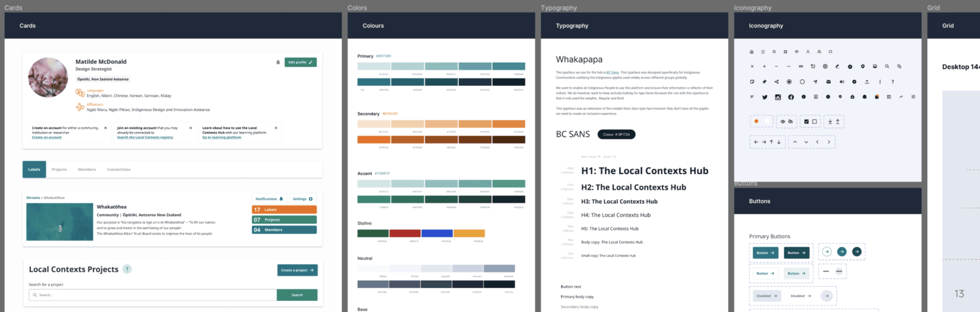Screen dimensions: 980x312
Task: Select the padlock icon
Action: pos(852,97)
